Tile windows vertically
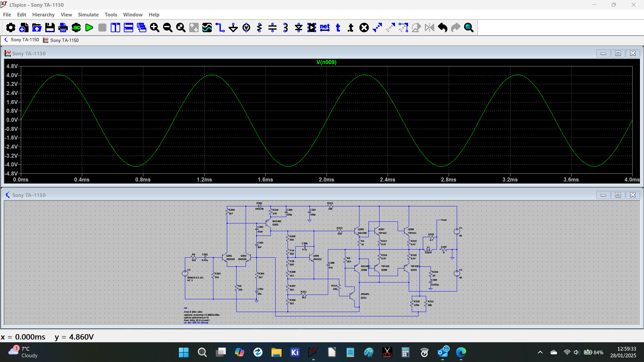Viewport: 644px width, 362px height. pyautogui.click(x=115, y=28)
